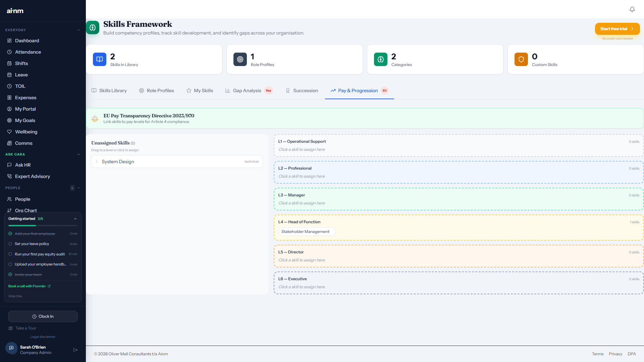Switch to the Skills Library tab
Image resolution: width=644 pixels, height=362 pixels.
pyautogui.click(x=109, y=90)
